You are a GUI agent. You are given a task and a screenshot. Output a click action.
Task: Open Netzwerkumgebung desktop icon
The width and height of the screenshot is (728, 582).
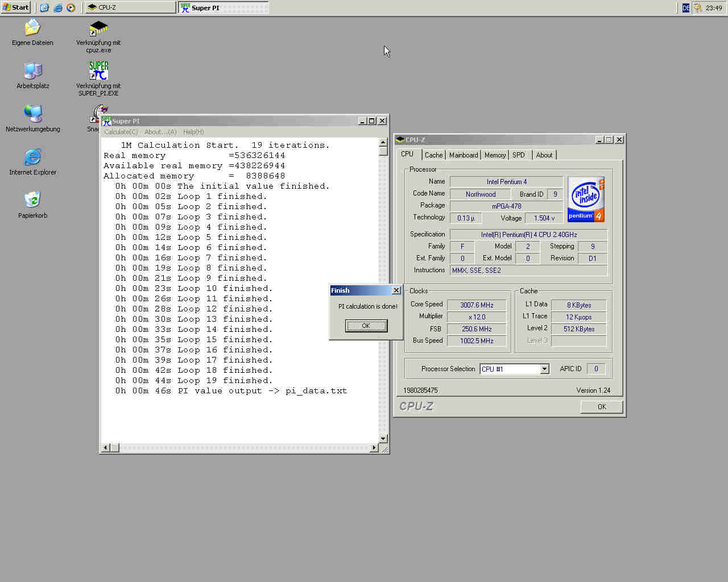click(32, 119)
